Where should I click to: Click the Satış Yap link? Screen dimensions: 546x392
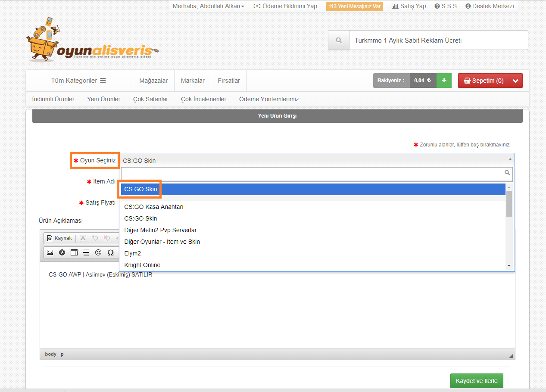409,6
